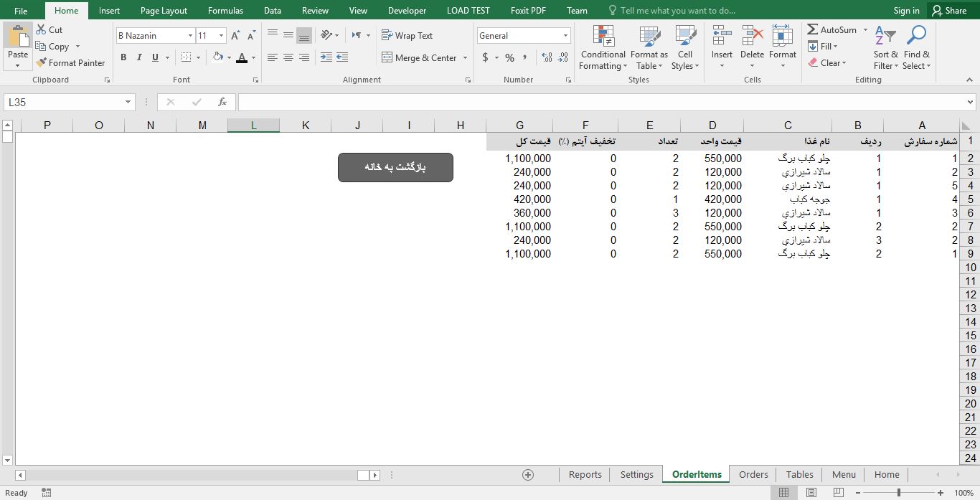Open Cell Styles gallery
The height and width of the screenshot is (500, 980).
pos(686,47)
